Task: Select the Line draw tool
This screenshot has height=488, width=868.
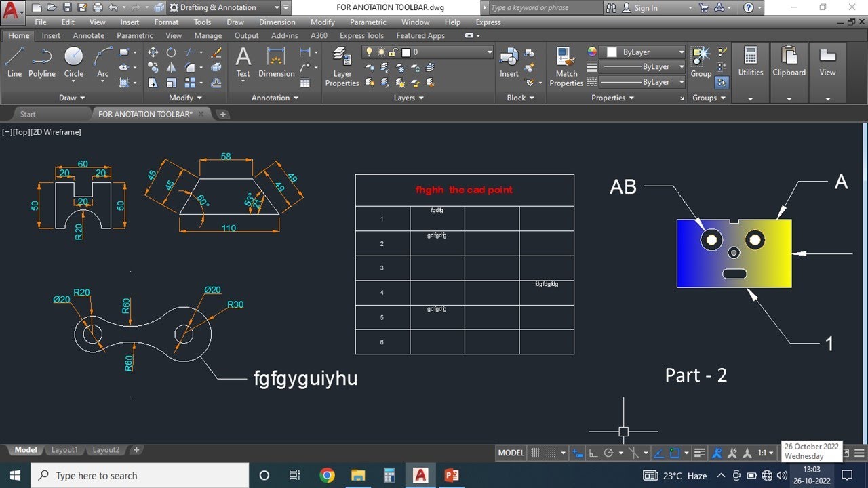Action: coord(14,62)
